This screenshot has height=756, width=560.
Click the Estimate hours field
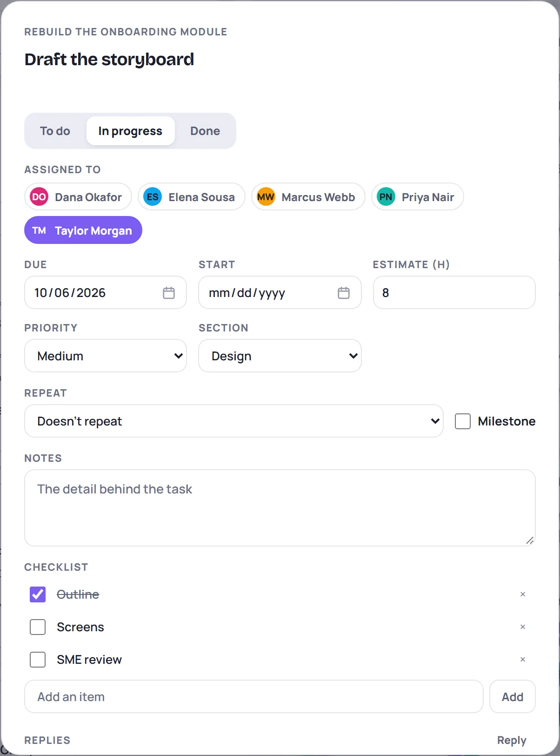point(454,293)
